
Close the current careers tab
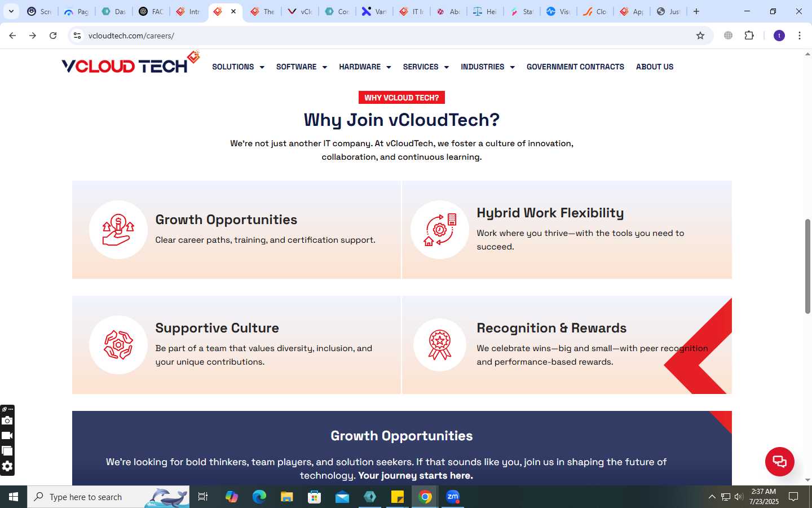[233, 11]
